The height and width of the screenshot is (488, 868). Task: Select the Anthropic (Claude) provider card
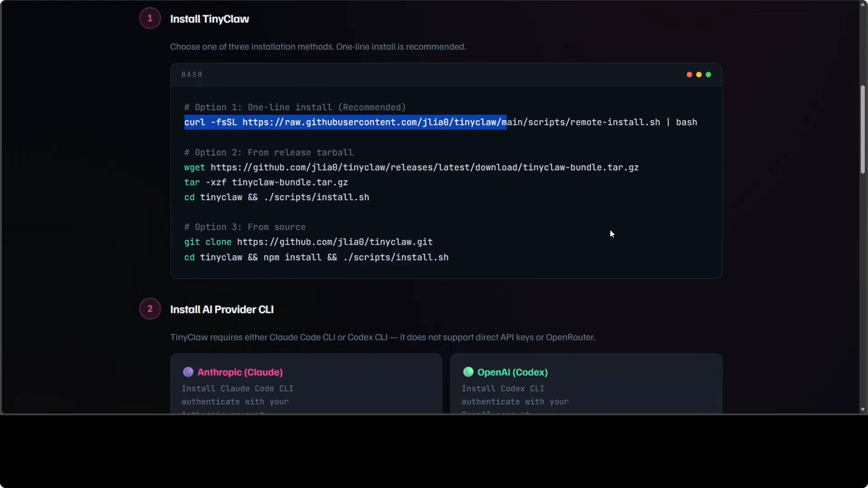(306, 384)
